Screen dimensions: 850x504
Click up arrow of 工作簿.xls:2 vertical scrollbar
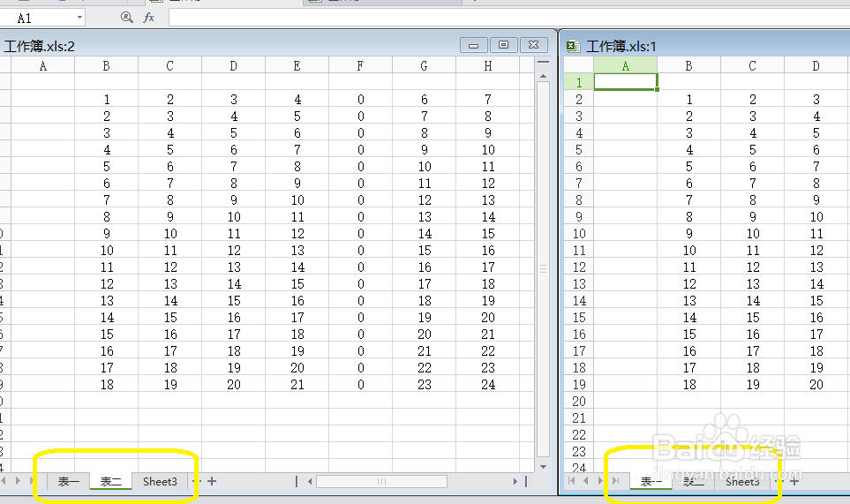(x=543, y=76)
